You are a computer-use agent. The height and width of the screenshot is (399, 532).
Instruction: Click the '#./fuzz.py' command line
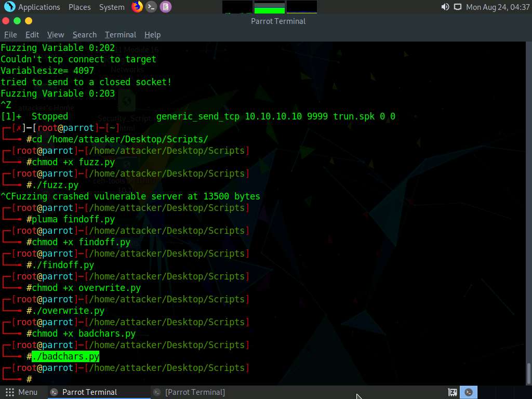(52, 185)
